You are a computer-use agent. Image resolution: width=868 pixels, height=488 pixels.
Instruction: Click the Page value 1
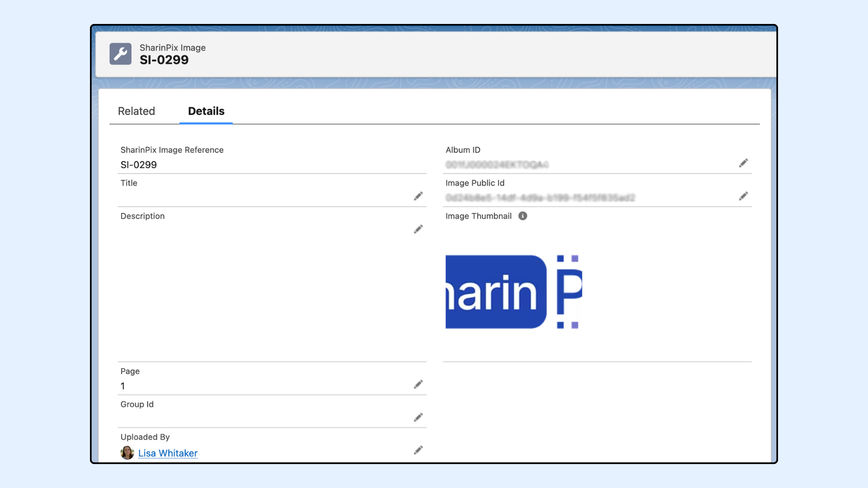click(x=123, y=386)
